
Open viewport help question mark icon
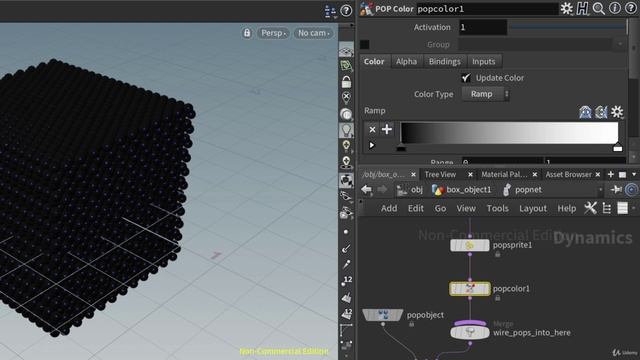pos(346,11)
